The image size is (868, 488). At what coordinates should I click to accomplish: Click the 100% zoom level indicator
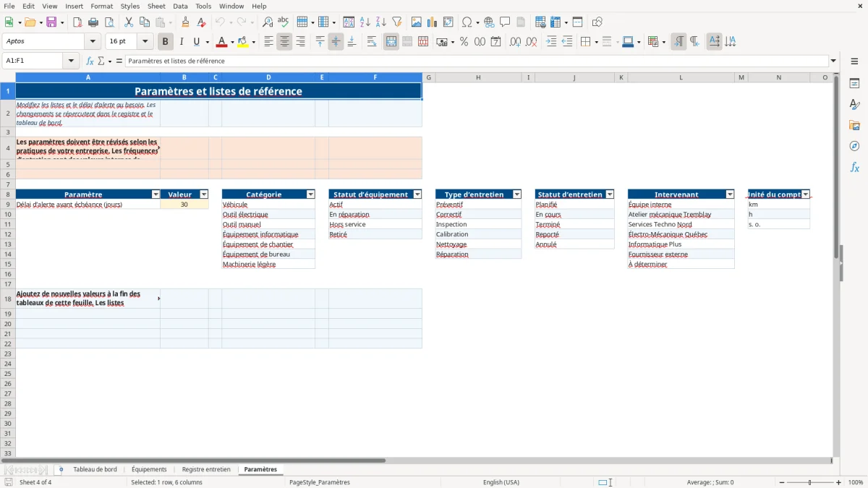click(x=856, y=482)
